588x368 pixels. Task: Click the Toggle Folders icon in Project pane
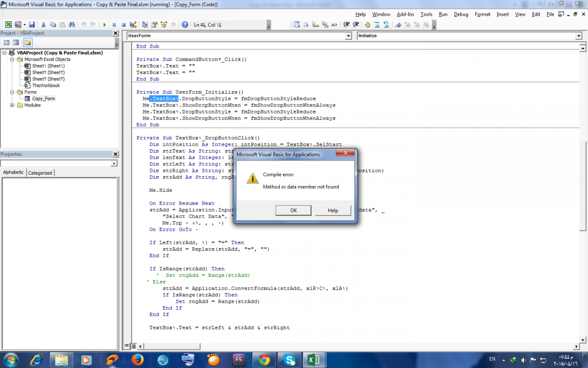(x=27, y=43)
